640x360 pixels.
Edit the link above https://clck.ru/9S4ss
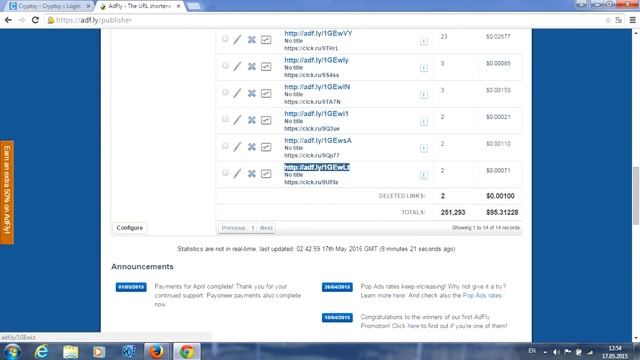237,66
